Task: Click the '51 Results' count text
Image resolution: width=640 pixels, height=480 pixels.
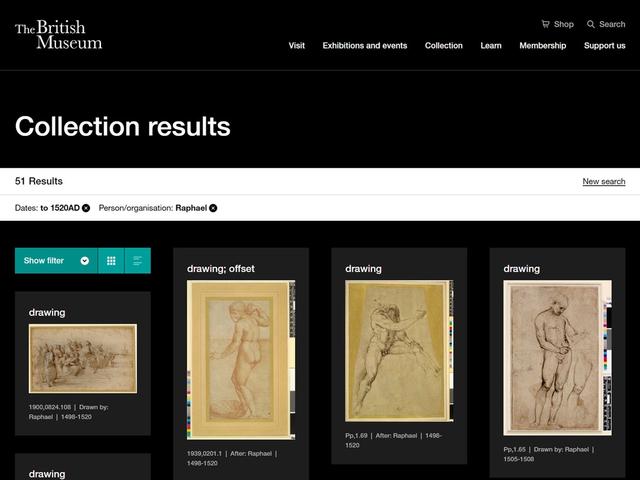Action: click(39, 181)
